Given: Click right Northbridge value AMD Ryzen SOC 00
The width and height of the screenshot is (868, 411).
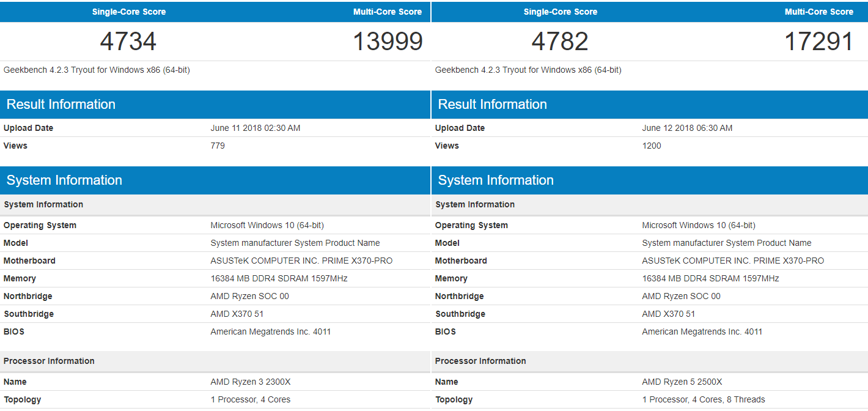Looking at the screenshot, I should coord(682,296).
